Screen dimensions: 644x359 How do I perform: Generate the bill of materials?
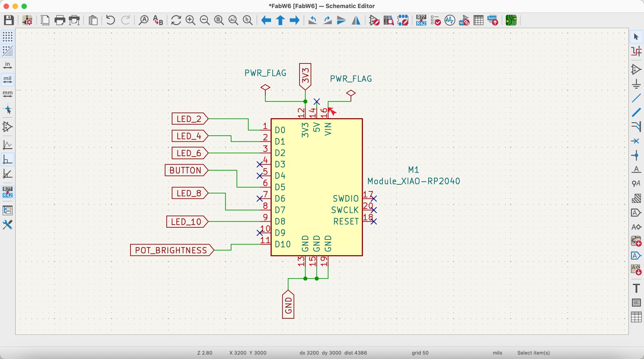[x=493, y=20]
